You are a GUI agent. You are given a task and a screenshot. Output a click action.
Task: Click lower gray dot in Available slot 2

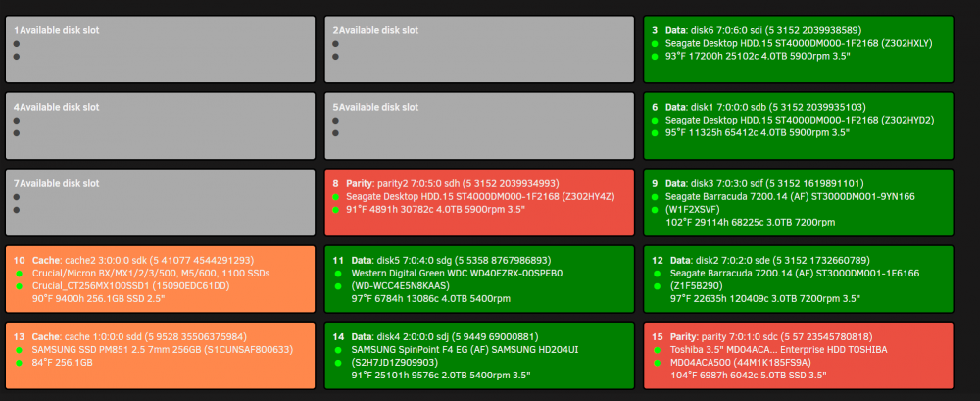tap(335, 56)
